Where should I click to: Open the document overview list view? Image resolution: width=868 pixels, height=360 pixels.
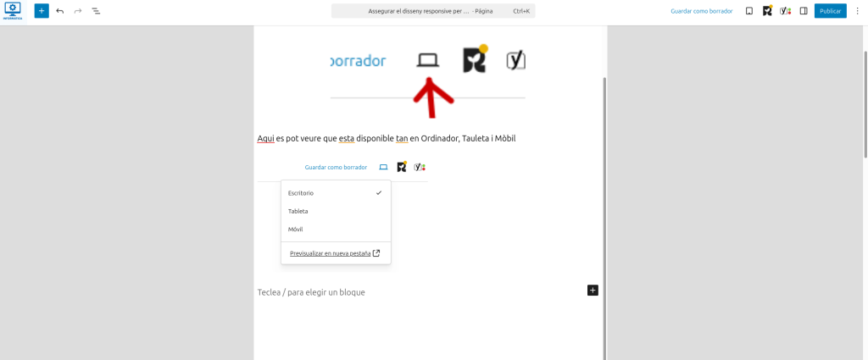pos(96,11)
